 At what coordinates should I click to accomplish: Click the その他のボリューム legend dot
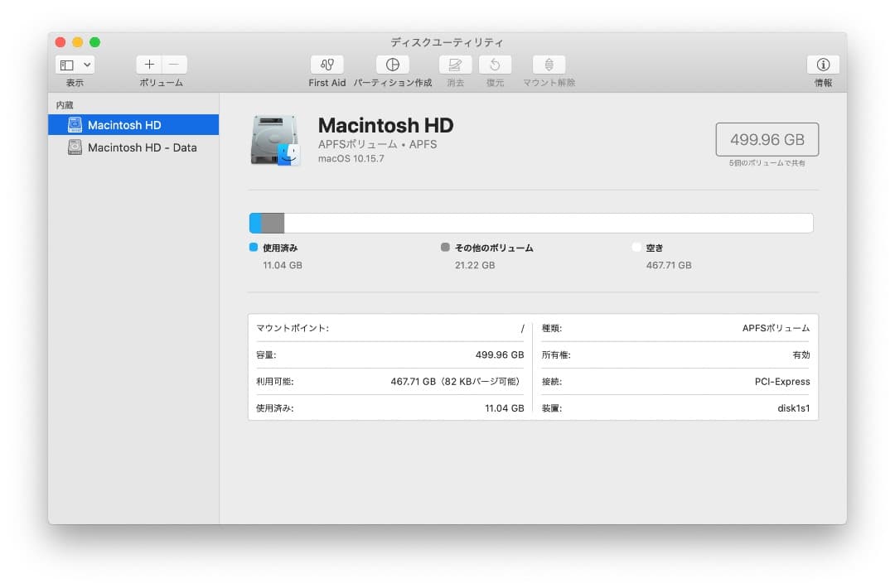(x=445, y=248)
